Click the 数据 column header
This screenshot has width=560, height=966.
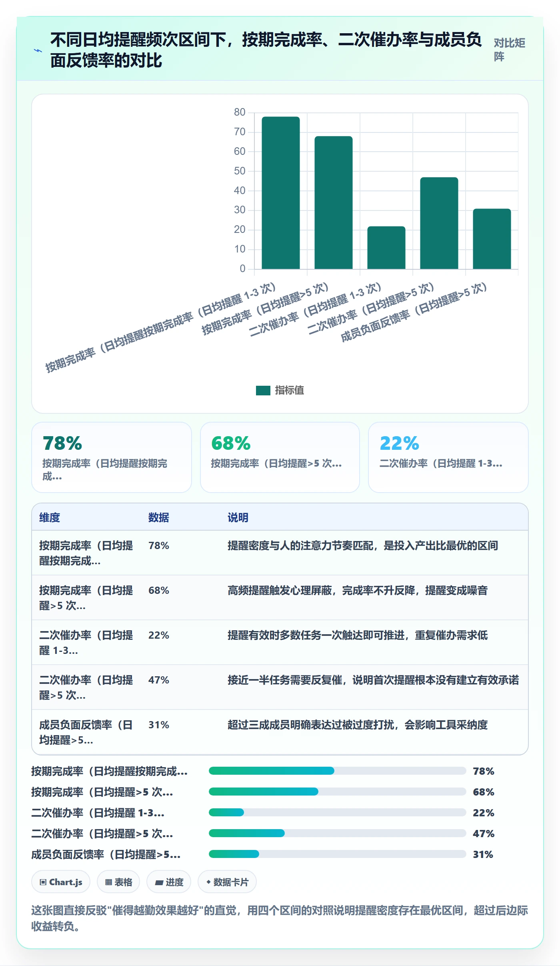pyautogui.click(x=159, y=517)
